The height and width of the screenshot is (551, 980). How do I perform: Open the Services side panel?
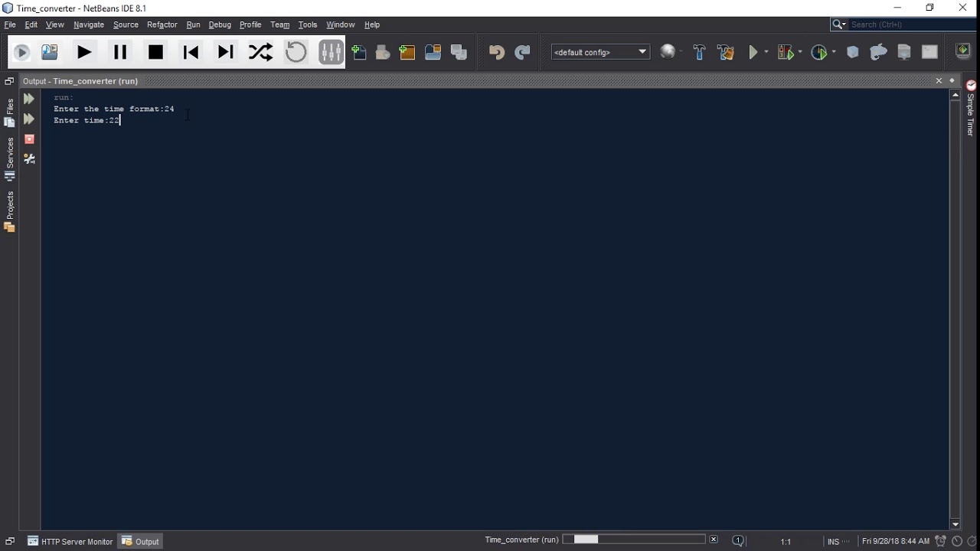[10, 159]
